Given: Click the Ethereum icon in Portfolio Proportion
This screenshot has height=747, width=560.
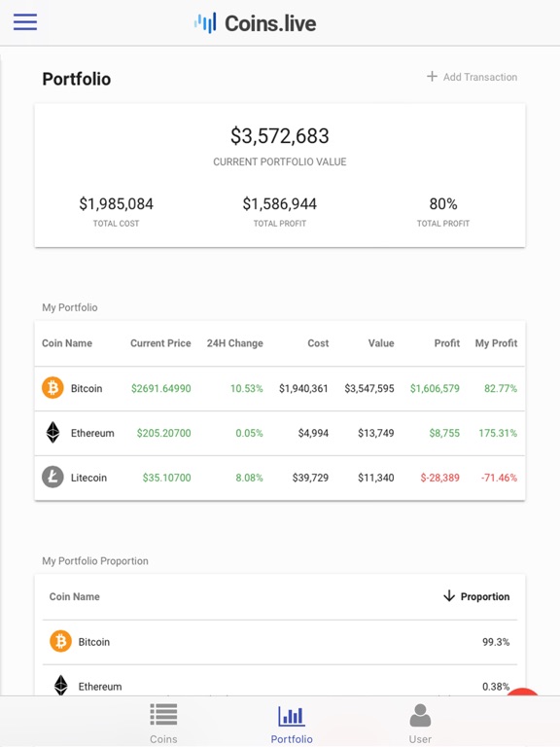Looking at the screenshot, I should 60,685.
